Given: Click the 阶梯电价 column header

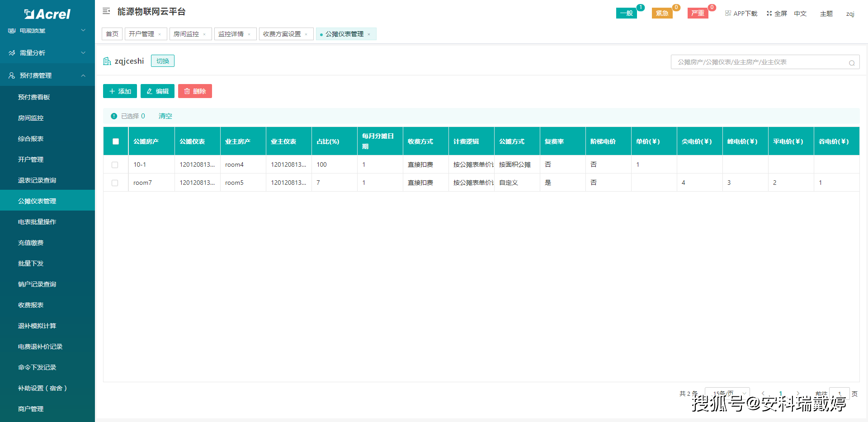Looking at the screenshot, I should coord(608,141).
